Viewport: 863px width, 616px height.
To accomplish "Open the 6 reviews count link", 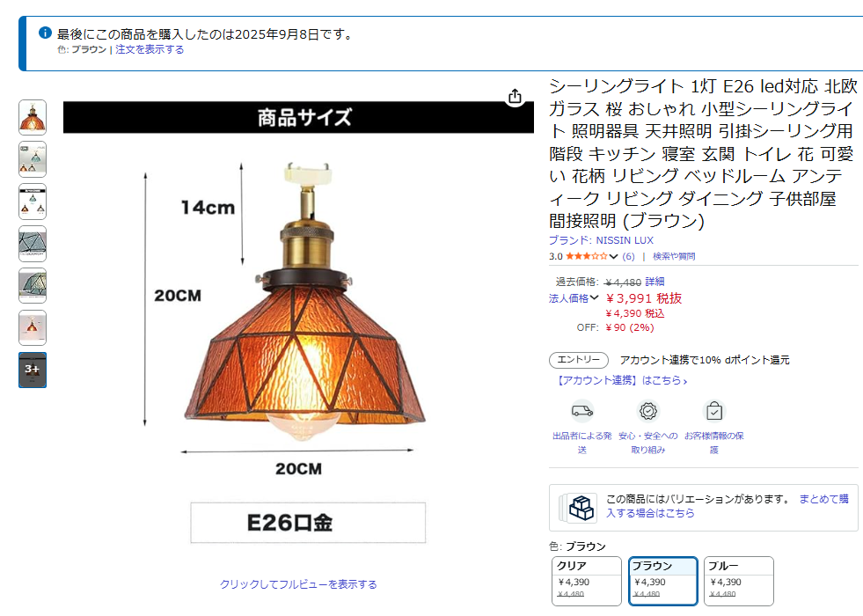I will point(628,257).
